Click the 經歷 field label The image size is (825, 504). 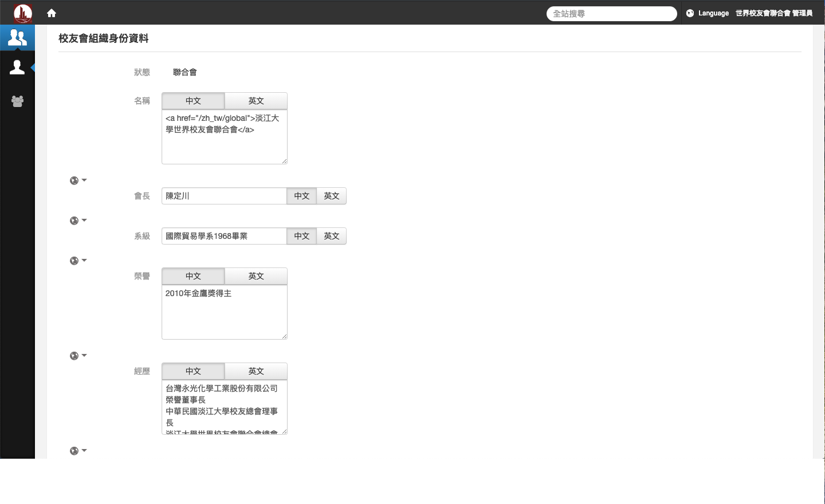(142, 371)
